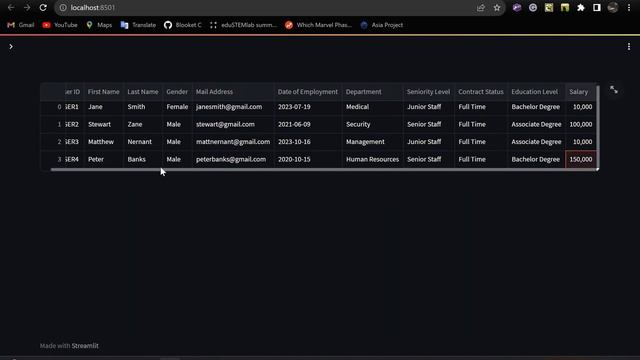Screen dimensions: 640x360
Task: Select the 100,000 salary cell
Action: pos(580,124)
